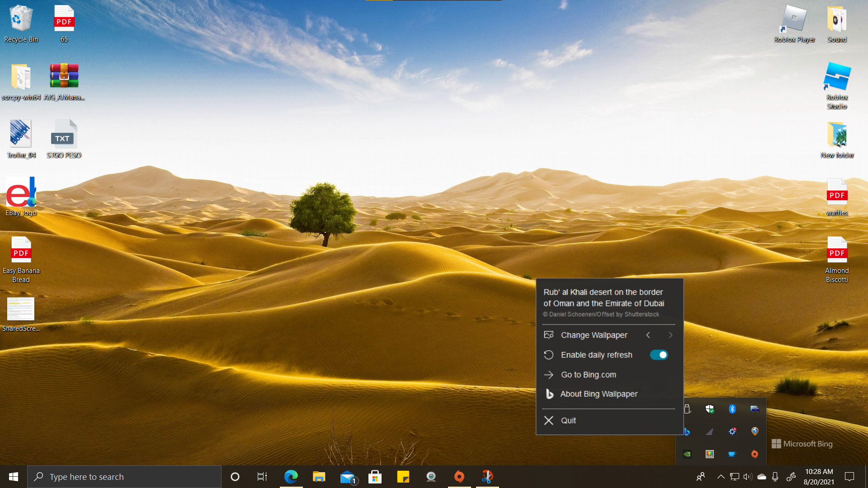Image resolution: width=868 pixels, height=488 pixels.
Task: Select the waffles PDF file
Action: click(x=837, y=197)
